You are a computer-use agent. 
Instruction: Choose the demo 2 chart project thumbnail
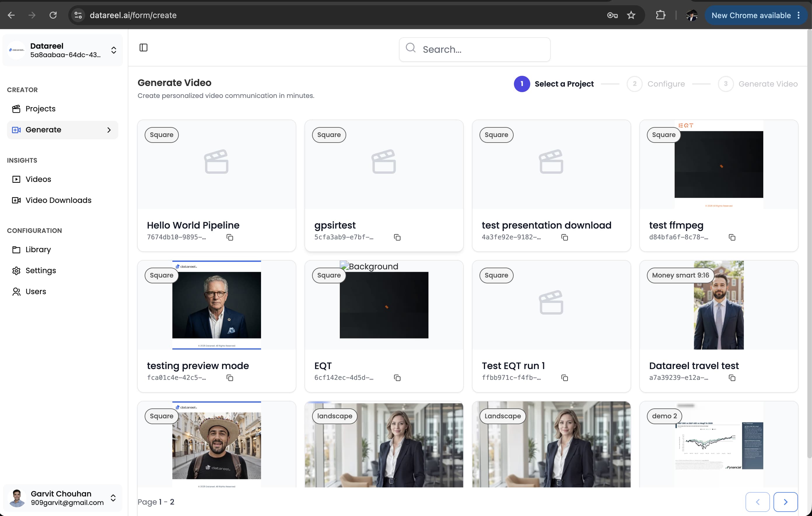click(719, 444)
